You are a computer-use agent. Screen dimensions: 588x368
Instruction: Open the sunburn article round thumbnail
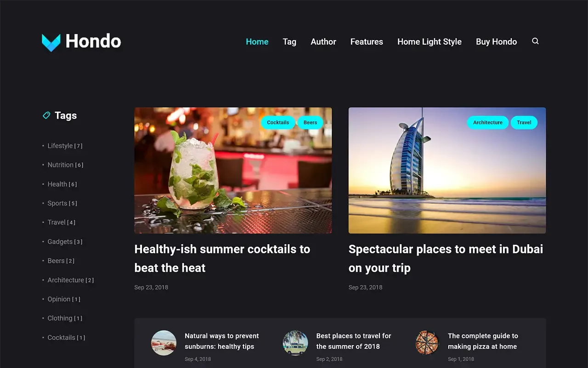click(164, 343)
